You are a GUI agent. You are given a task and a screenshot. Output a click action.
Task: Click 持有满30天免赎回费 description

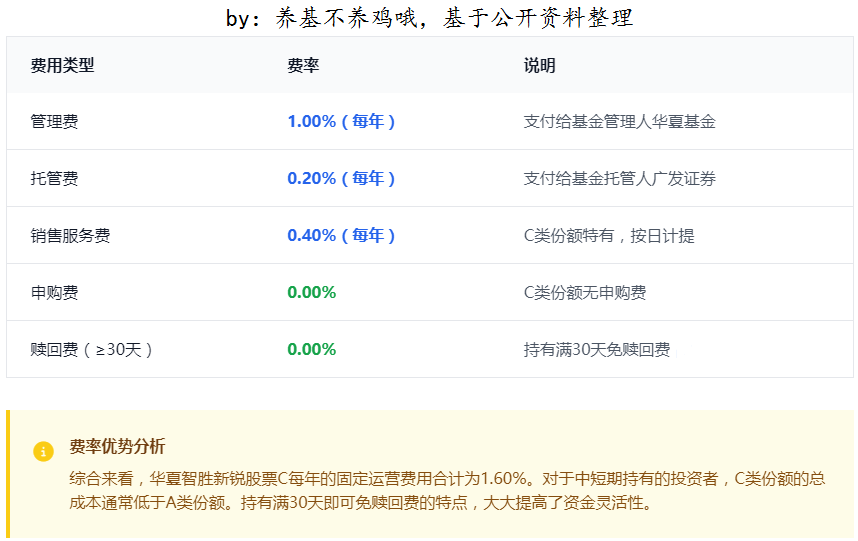click(x=597, y=350)
